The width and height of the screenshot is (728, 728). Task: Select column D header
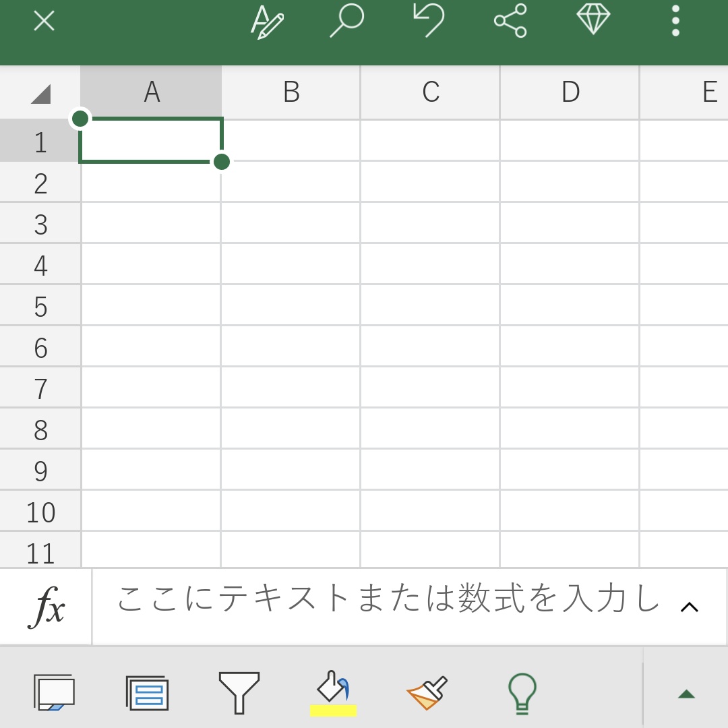(570, 92)
